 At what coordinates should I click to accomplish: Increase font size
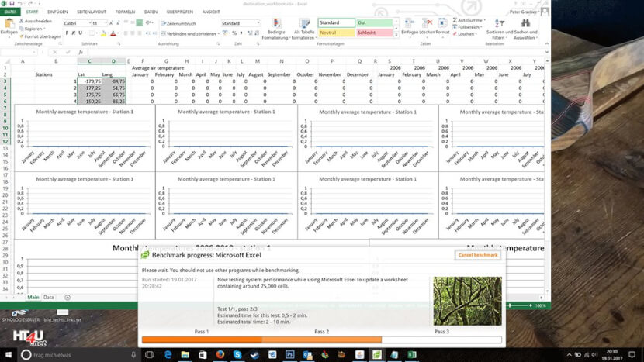point(111,23)
